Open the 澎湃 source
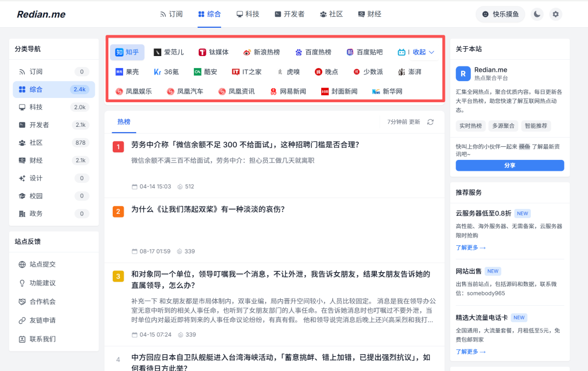 pyautogui.click(x=409, y=72)
